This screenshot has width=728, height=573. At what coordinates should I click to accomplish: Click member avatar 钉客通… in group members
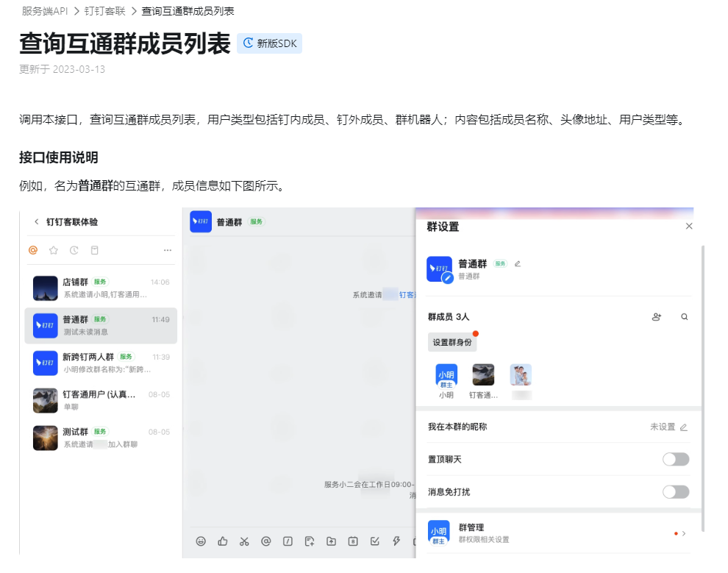pyautogui.click(x=483, y=374)
